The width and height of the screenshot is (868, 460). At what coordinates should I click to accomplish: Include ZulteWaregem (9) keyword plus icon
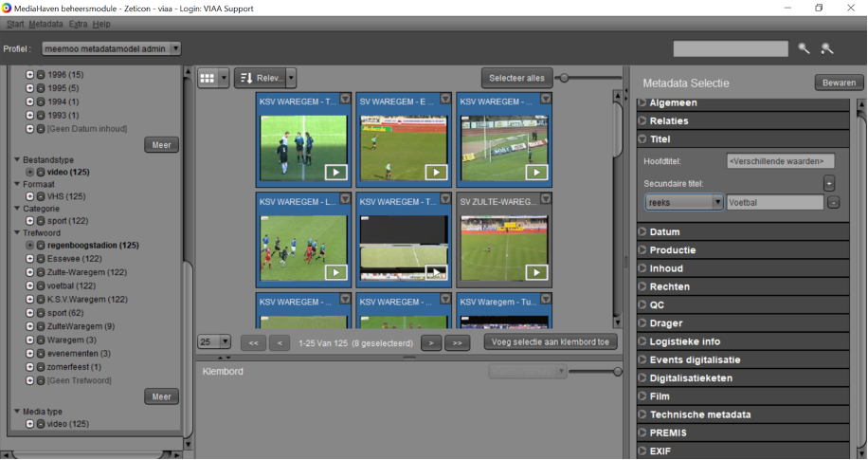pos(30,326)
